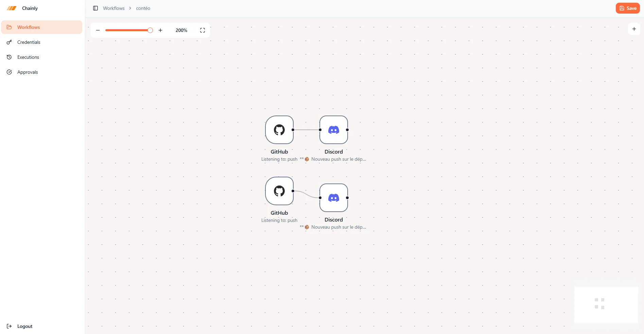
Task: Select the top Discord node icon
Action: 333,130
